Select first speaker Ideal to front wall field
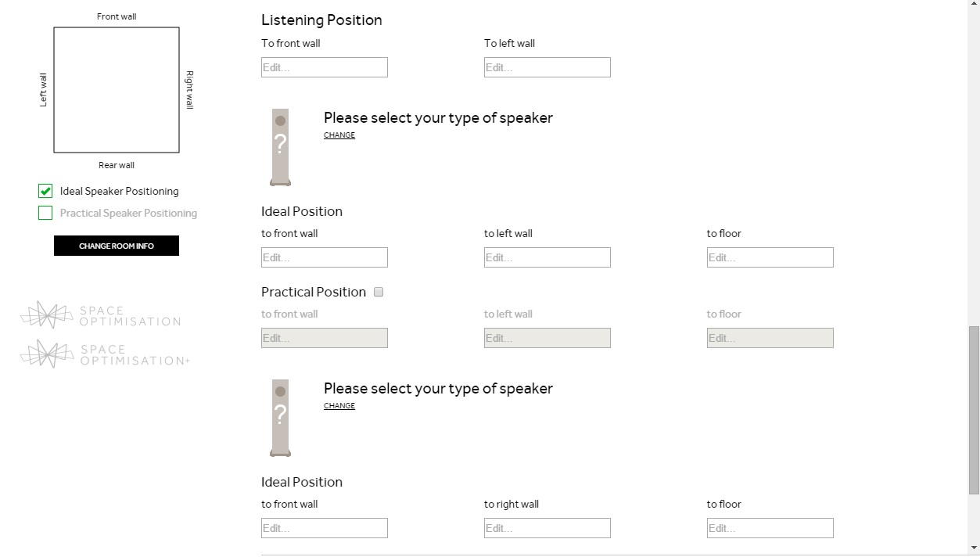 tap(325, 257)
